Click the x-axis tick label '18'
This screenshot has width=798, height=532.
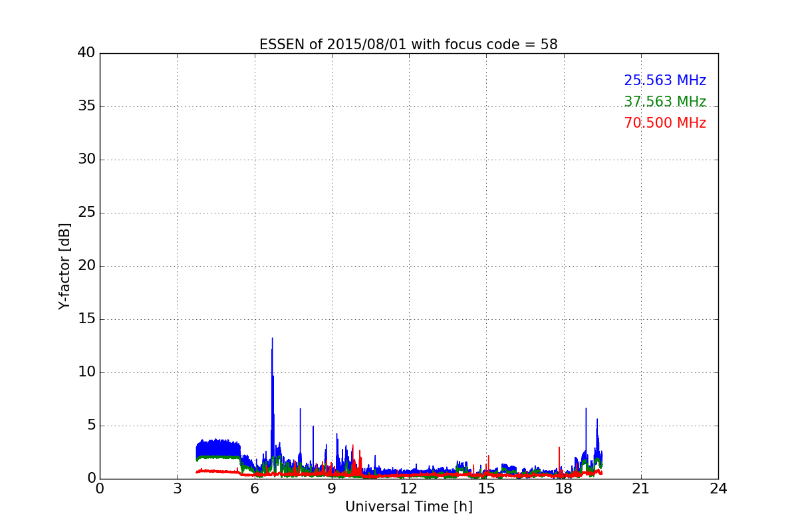tap(563, 489)
